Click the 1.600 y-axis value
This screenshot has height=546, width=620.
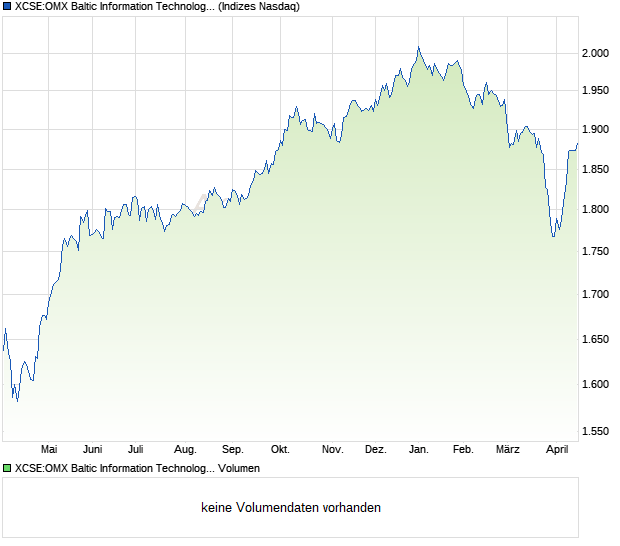coord(595,384)
